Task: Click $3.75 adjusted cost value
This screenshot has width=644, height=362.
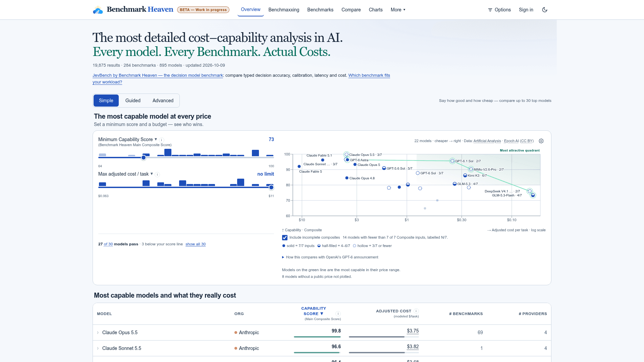Action: coord(413,331)
